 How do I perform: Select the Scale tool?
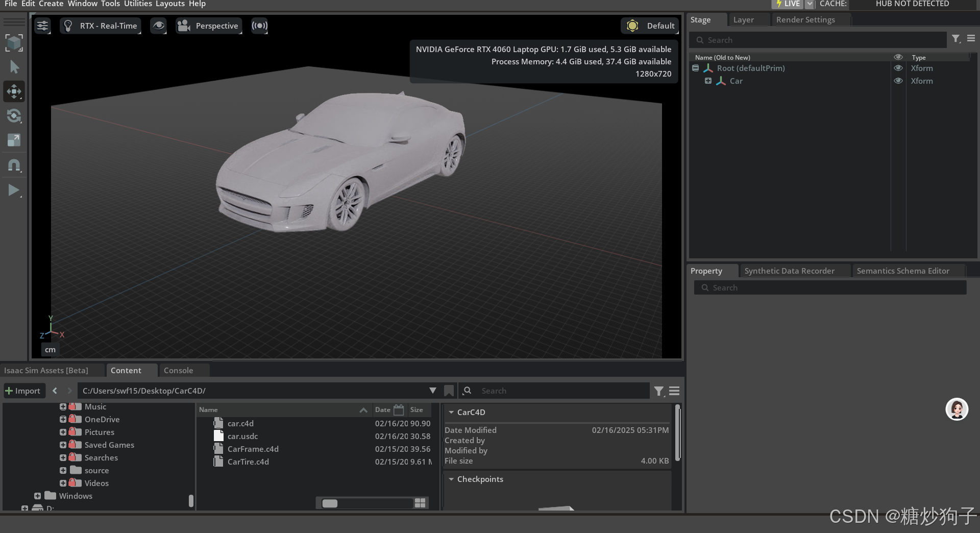coord(14,140)
